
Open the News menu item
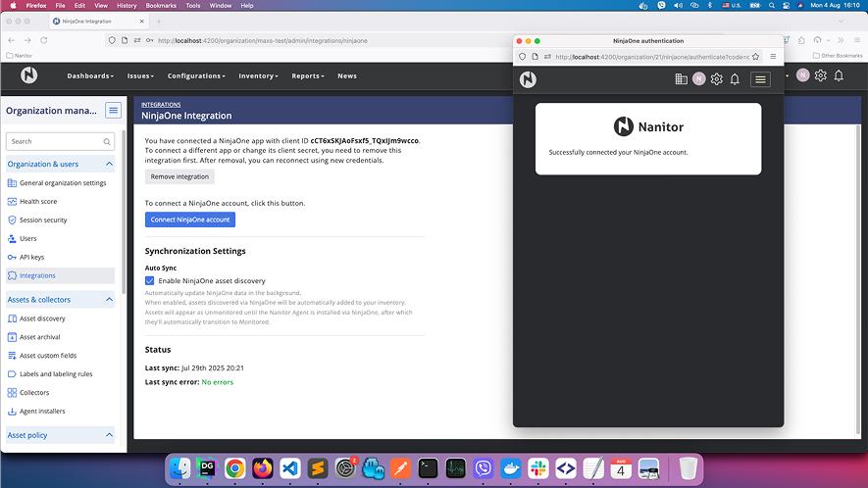347,75
